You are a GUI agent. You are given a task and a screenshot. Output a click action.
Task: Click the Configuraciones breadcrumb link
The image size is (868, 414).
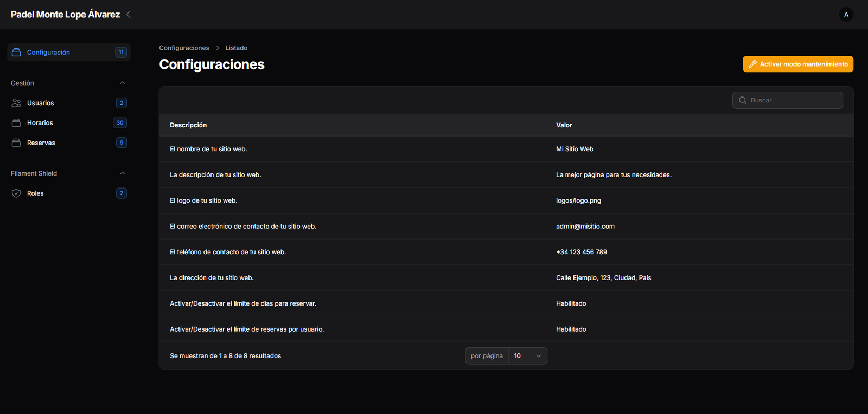coord(184,48)
